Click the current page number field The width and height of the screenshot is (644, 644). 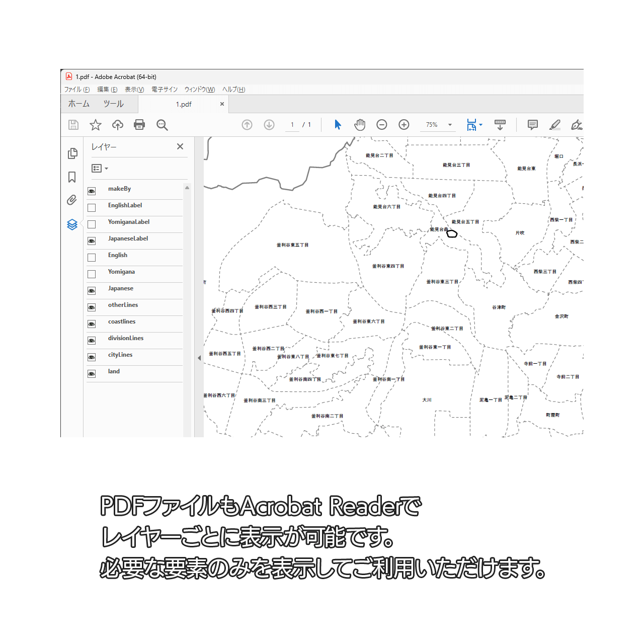pyautogui.click(x=292, y=125)
